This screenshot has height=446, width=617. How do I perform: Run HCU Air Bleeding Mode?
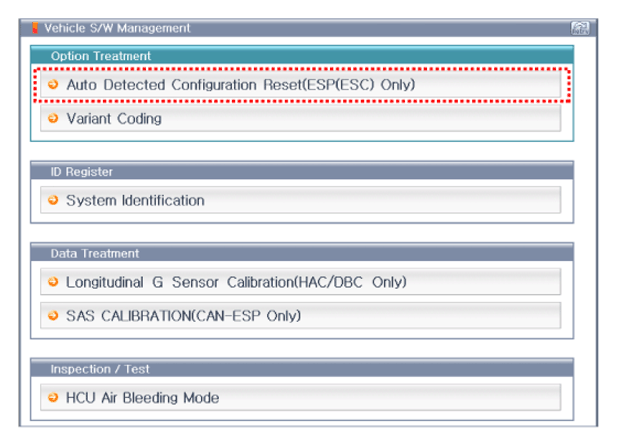point(301,397)
